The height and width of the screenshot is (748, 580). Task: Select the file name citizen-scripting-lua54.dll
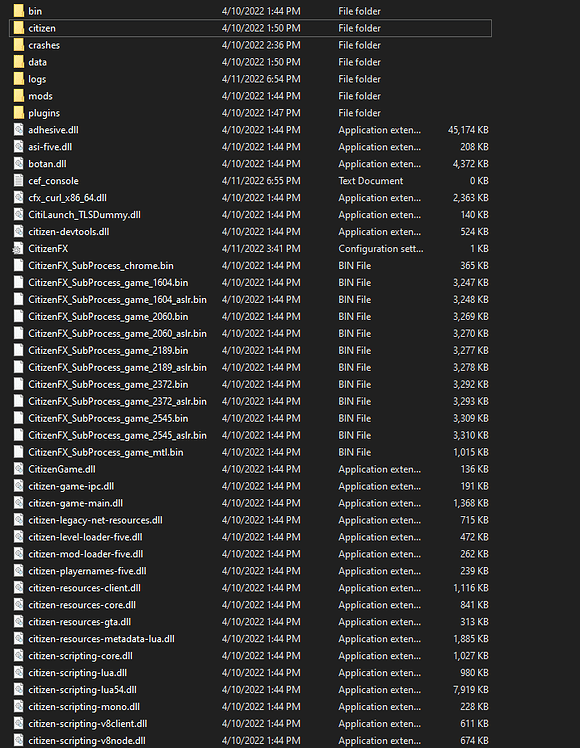pyautogui.click(x=83, y=689)
